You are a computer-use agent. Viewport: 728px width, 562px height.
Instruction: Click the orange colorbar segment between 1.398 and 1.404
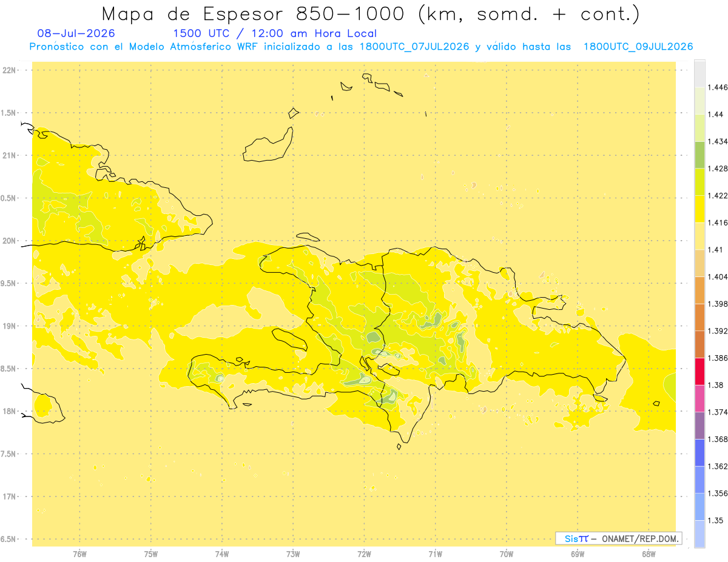[699, 290]
